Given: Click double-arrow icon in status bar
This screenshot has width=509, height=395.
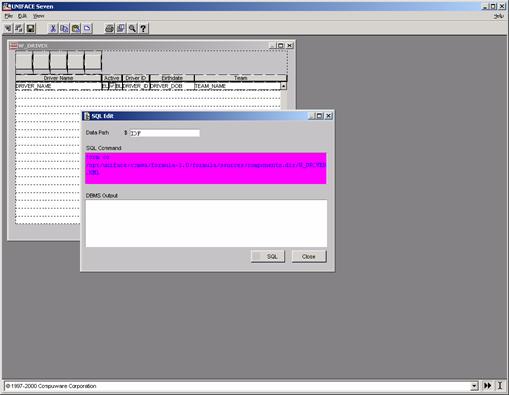Looking at the screenshot, I should (x=487, y=386).
